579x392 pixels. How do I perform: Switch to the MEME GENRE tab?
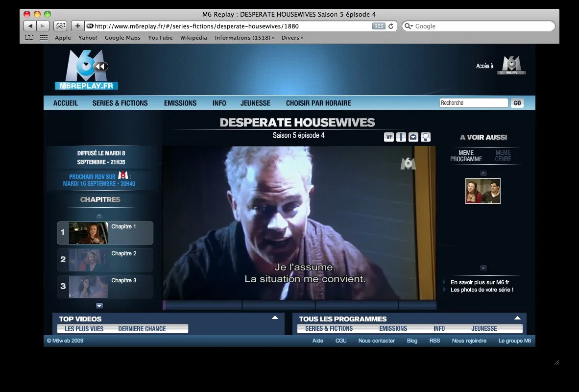503,155
